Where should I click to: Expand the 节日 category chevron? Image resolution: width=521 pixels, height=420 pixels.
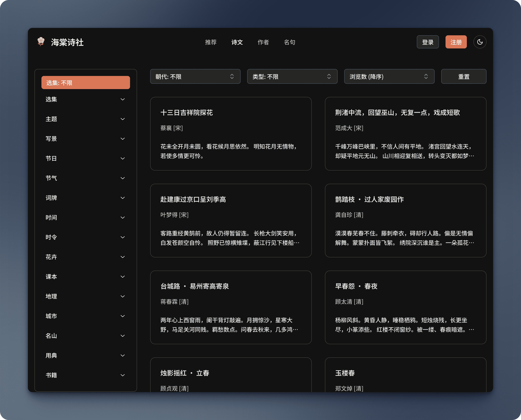(123, 158)
